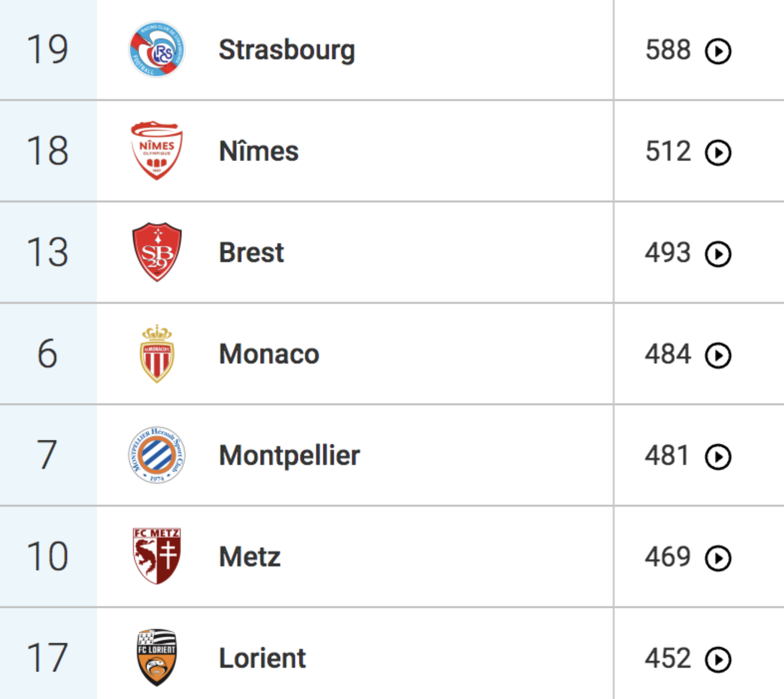
Task: Click the FC Lorient crest
Action: (156, 657)
